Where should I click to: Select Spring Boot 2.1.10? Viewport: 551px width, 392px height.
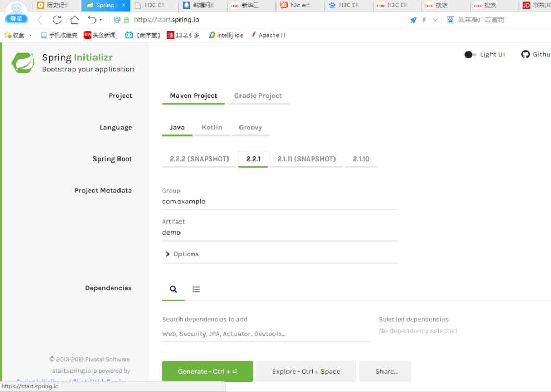[361, 159]
